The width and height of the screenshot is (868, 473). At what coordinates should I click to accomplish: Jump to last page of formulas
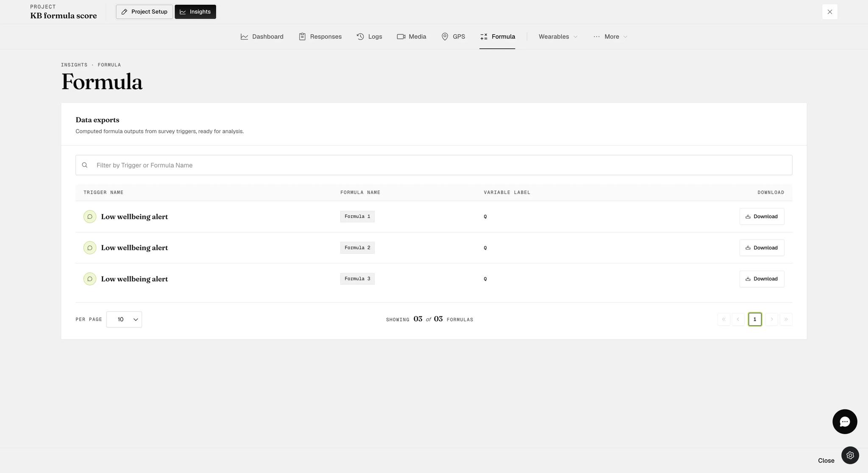pyautogui.click(x=786, y=319)
